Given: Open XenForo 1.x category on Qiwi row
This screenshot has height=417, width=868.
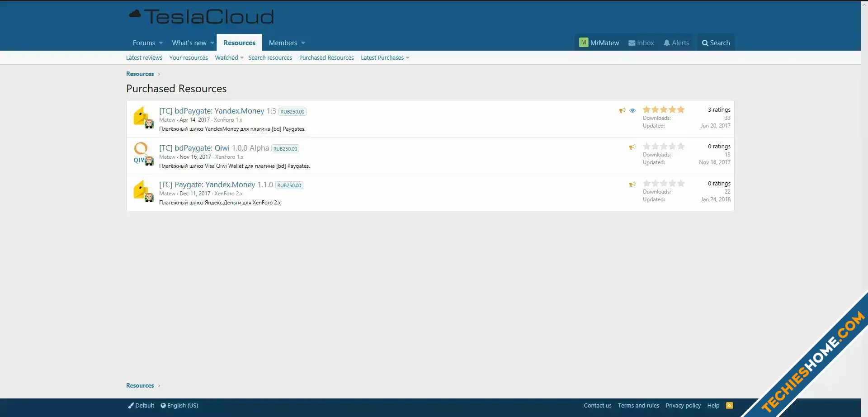Looking at the screenshot, I should pos(229,157).
